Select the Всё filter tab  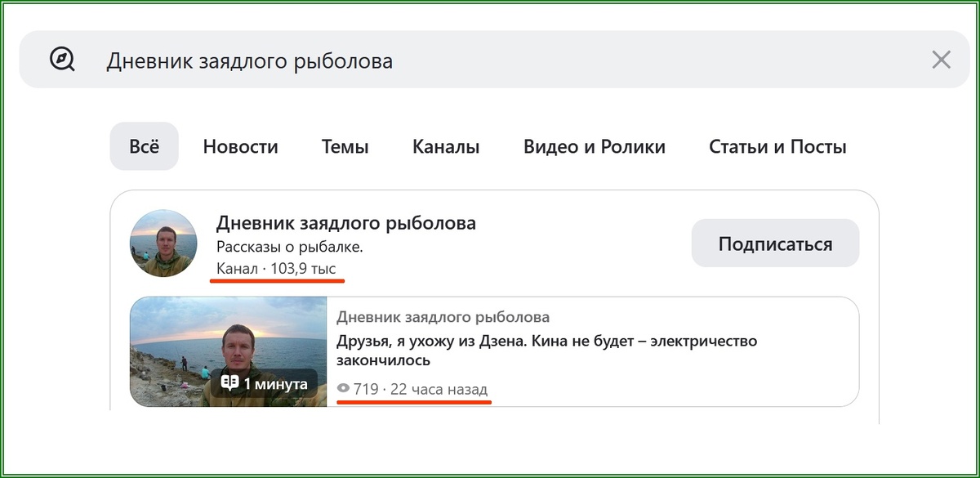144,146
